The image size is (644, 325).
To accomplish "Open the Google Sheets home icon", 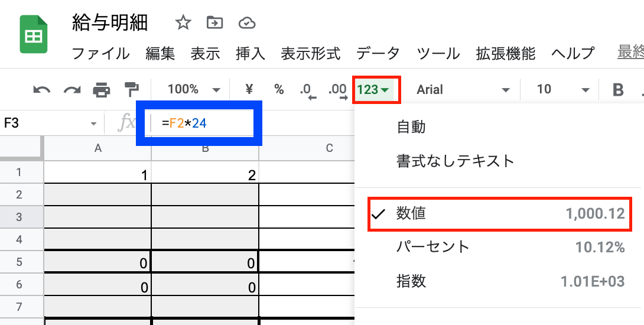I will [34, 34].
